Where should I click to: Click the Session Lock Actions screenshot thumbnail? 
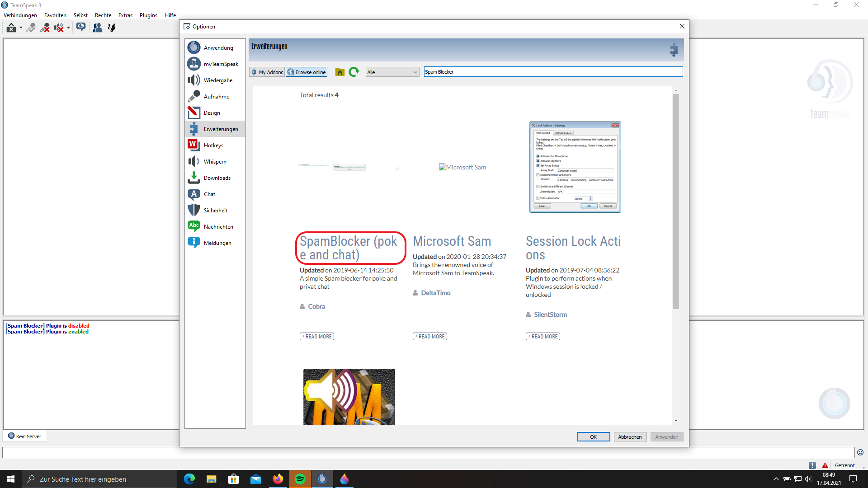575,167
